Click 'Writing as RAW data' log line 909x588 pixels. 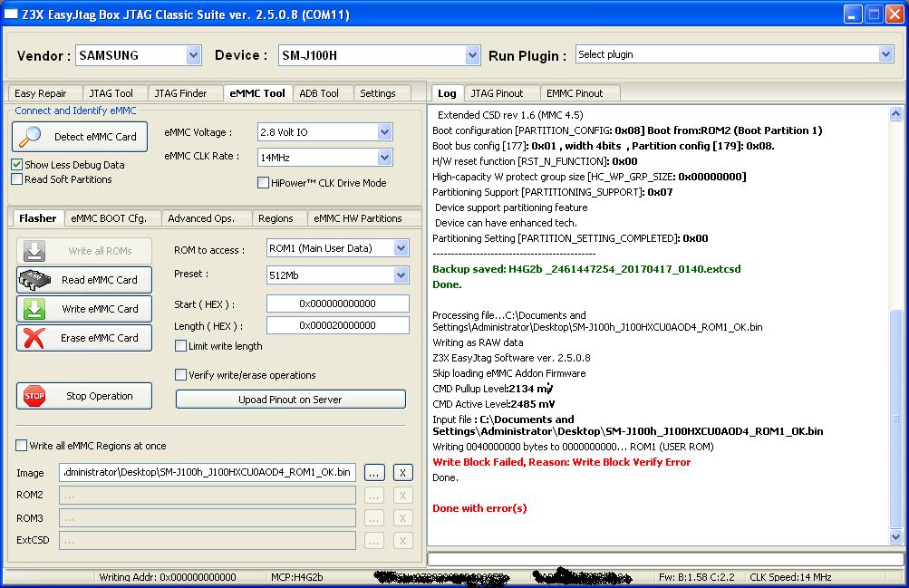click(478, 342)
